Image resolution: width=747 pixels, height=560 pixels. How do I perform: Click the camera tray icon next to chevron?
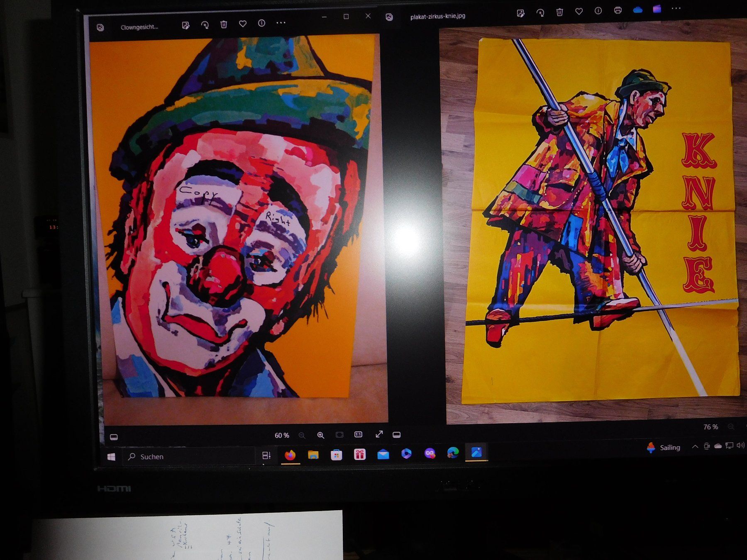[x=706, y=446]
